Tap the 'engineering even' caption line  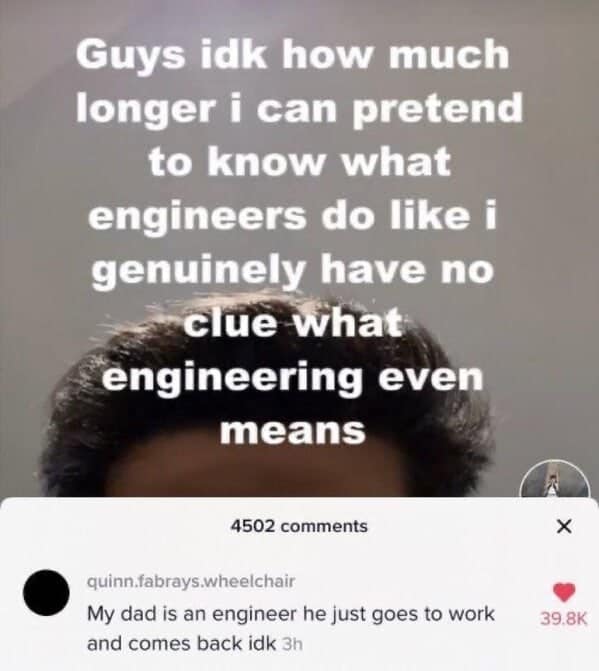(x=293, y=379)
